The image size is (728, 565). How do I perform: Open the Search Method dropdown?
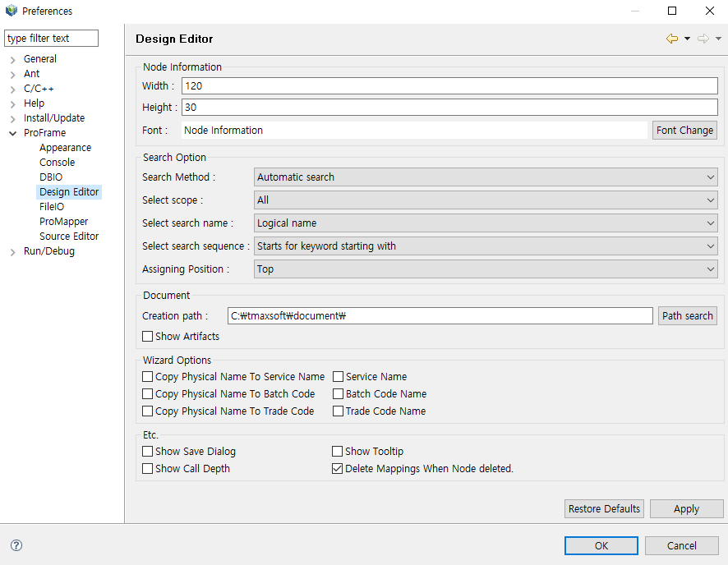[486, 177]
